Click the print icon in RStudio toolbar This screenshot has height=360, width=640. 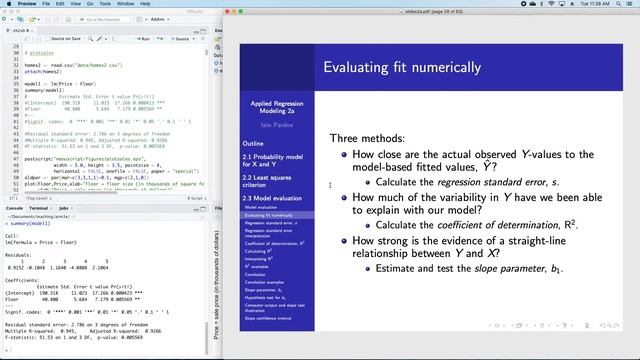pyautogui.click(x=68, y=19)
